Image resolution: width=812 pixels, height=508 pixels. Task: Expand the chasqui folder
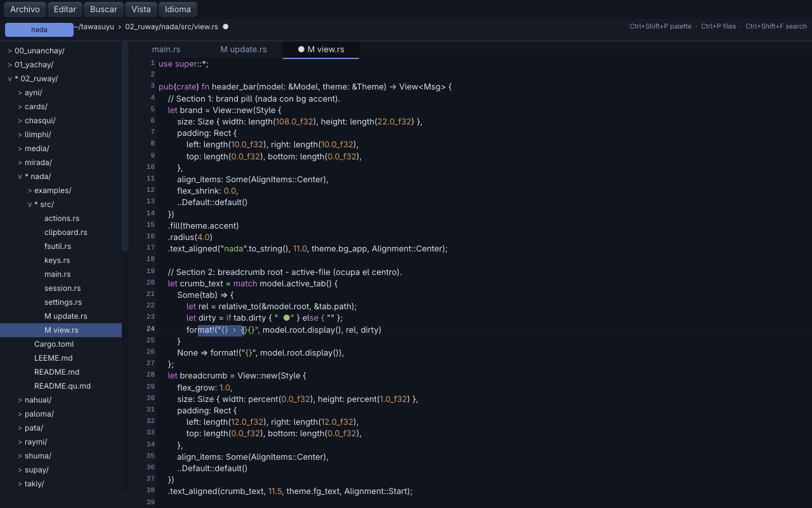tap(61, 121)
